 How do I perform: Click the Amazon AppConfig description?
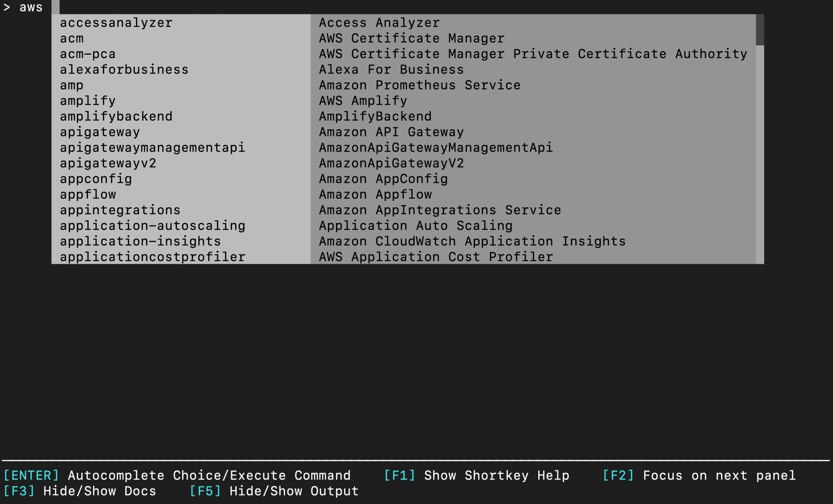point(383,179)
